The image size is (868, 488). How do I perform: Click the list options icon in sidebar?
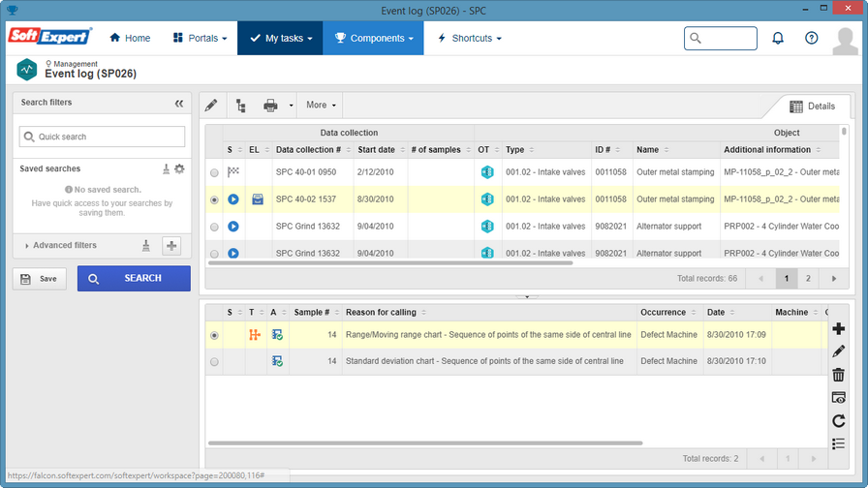click(x=839, y=443)
